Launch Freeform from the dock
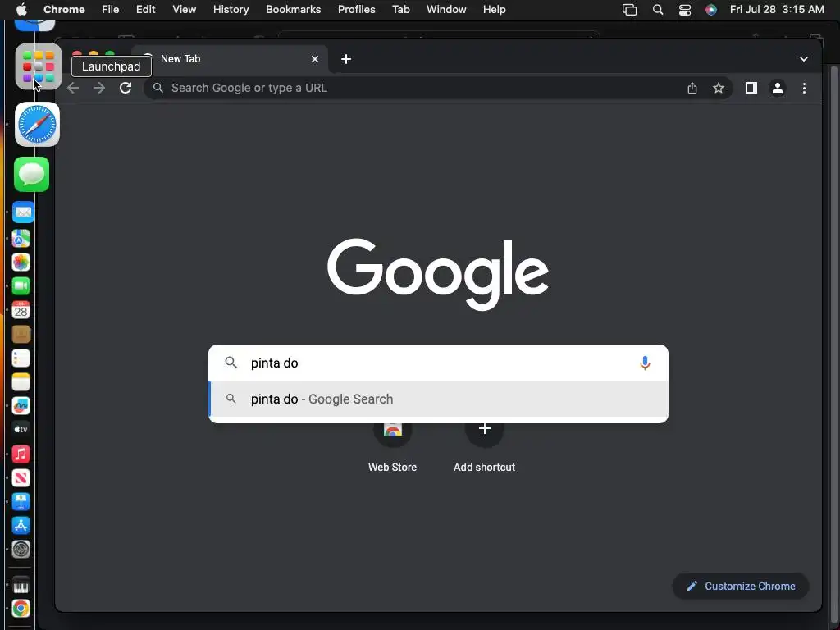This screenshot has height=630, width=840. pyautogui.click(x=21, y=405)
